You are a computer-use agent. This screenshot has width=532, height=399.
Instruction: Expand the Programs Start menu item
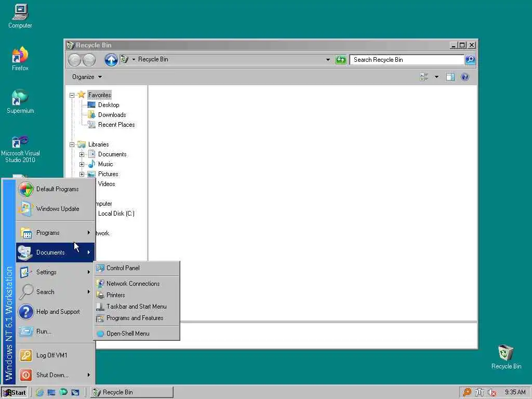[x=55, y=233]
